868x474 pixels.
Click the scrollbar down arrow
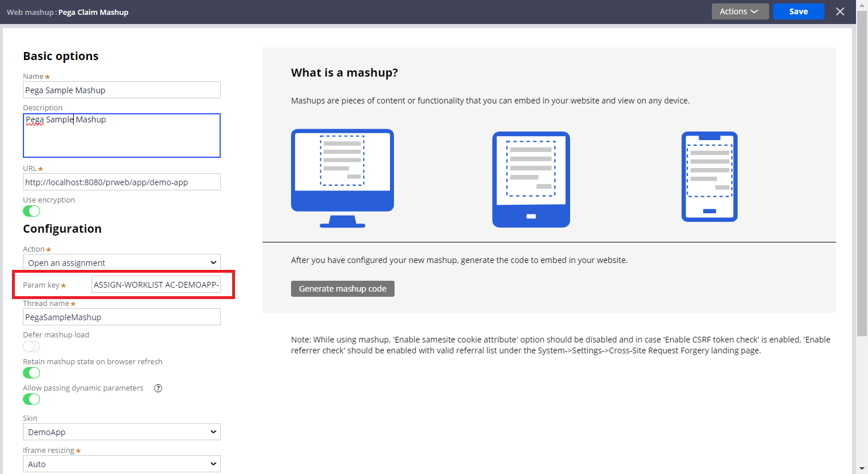point(862,469)
